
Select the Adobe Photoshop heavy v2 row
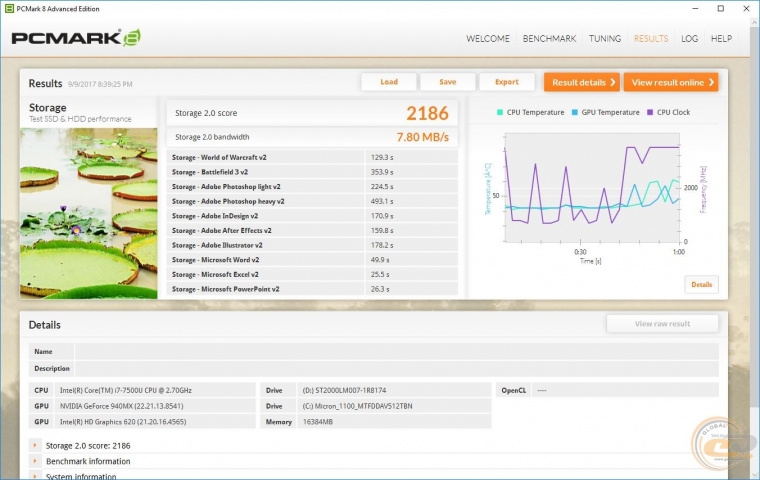click(x=312, y=201)
